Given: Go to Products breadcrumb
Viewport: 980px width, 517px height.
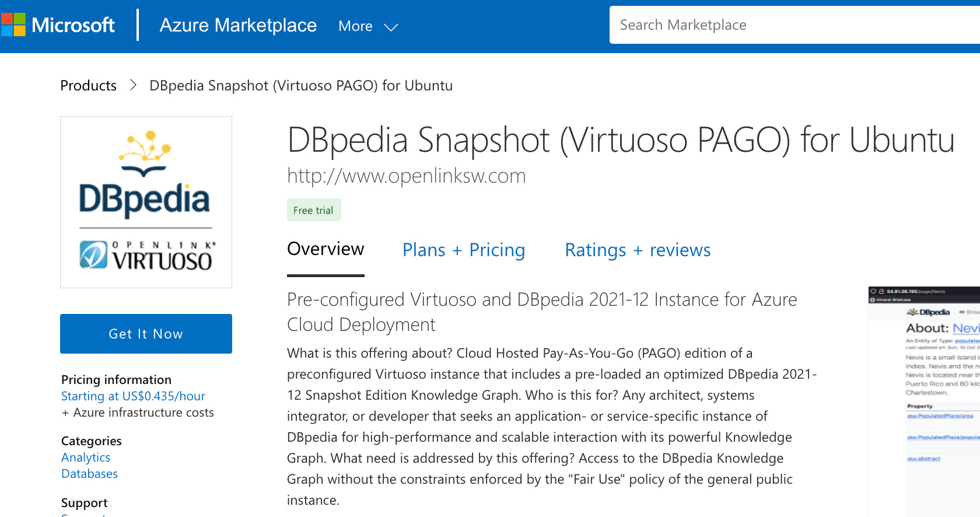Looking at the screenshot, I should click(x=89, y=86).
